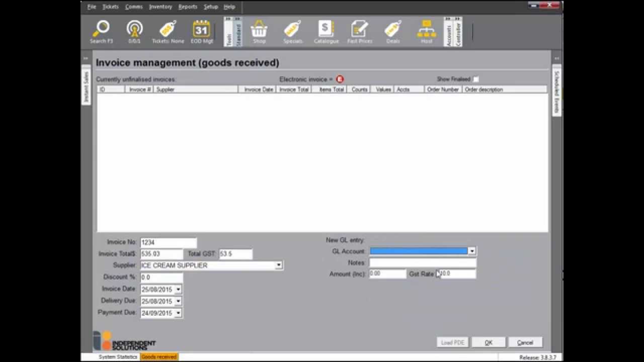This screenshot has height=362, width=644.
Task: Open the Reports menu
Action: point(188,7)
